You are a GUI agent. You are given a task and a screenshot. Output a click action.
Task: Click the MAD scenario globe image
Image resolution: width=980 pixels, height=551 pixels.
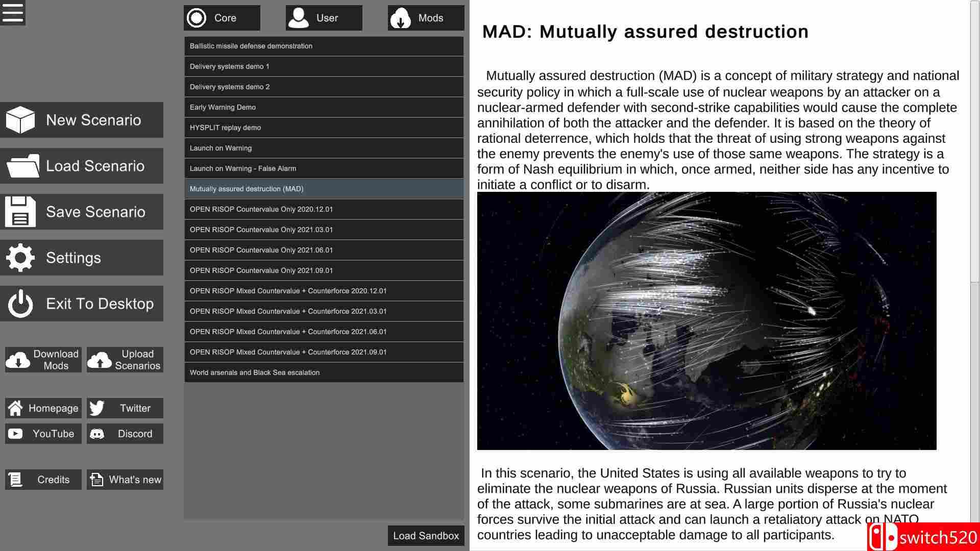click(x=706, y=321)
